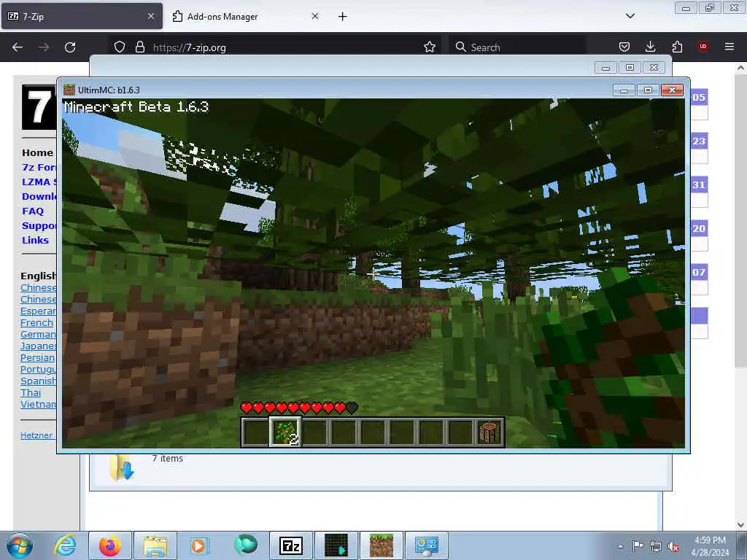Switch to Firefox in the taskbar
This screenshot has width=747, height=560.
(109, 545)
